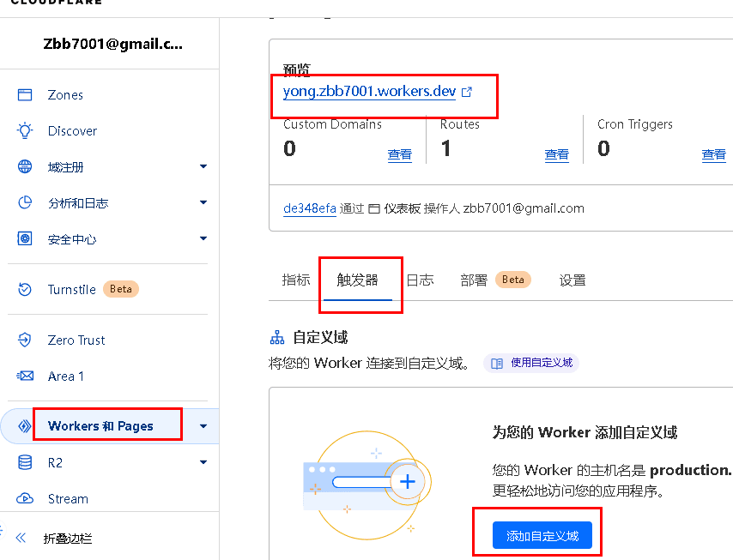
Task: Click the Stream icon in sidebar
Action: tap(25, 499)
